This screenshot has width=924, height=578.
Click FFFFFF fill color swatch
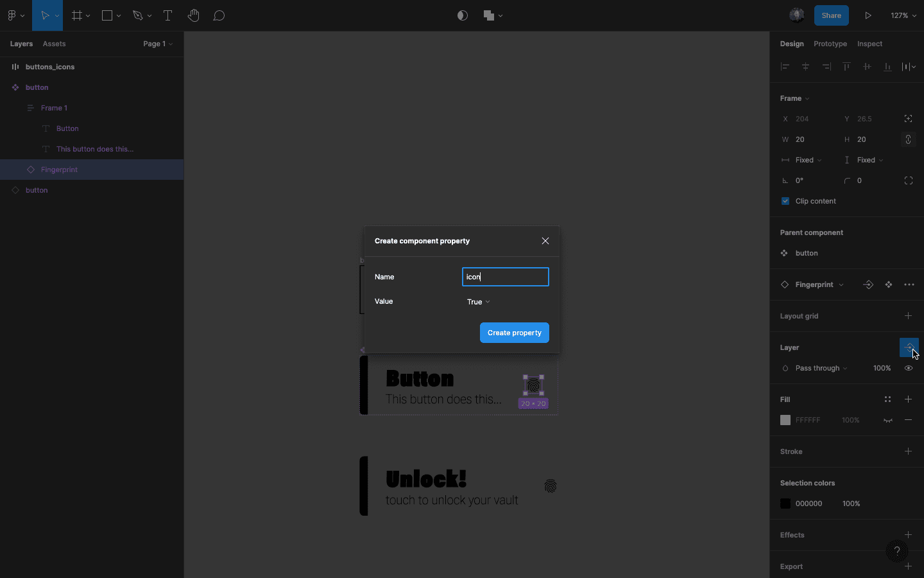pos(785,420)
